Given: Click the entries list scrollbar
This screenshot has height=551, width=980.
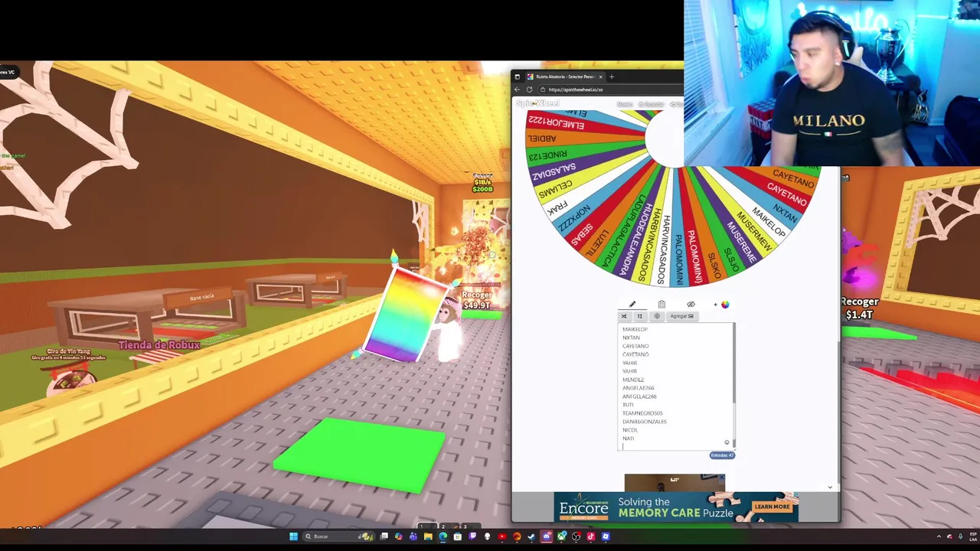Looking at the screenshot, I should tap(733, 385).
